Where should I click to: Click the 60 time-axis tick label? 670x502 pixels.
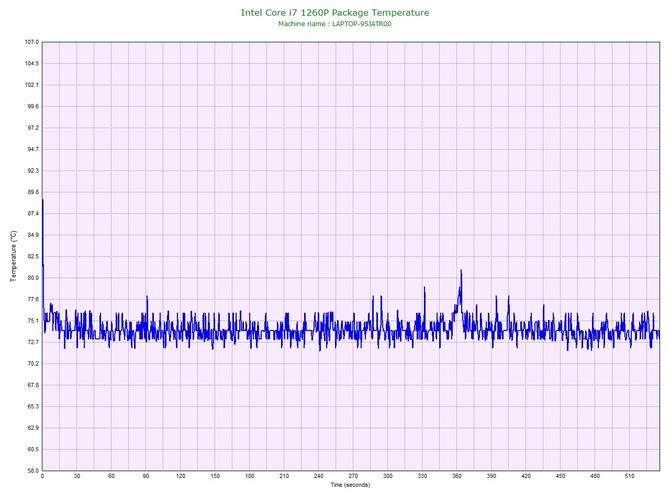click(x=112, y=476)
